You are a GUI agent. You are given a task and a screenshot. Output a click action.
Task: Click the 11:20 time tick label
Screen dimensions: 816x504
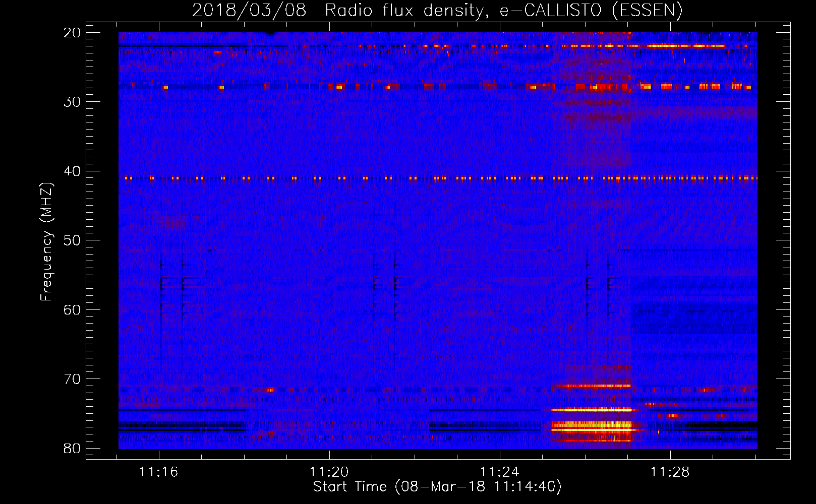coord(329,472)
